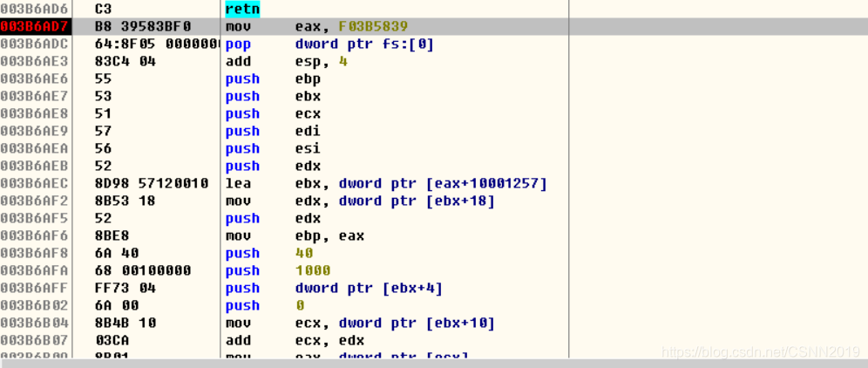The height and width of the screenshot is (368, 868).
Task: Click hex byte 57 of push edi
Action: [x=103, y=132]
